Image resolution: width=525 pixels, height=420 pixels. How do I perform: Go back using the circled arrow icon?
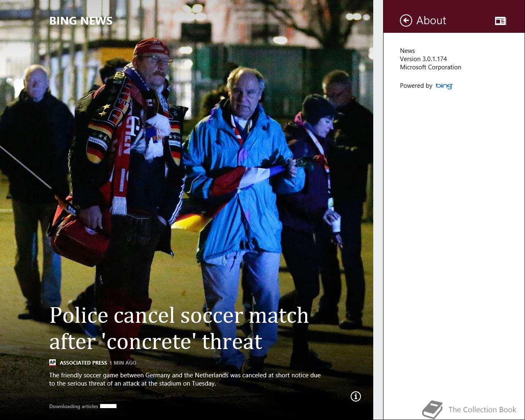[406, 21]
